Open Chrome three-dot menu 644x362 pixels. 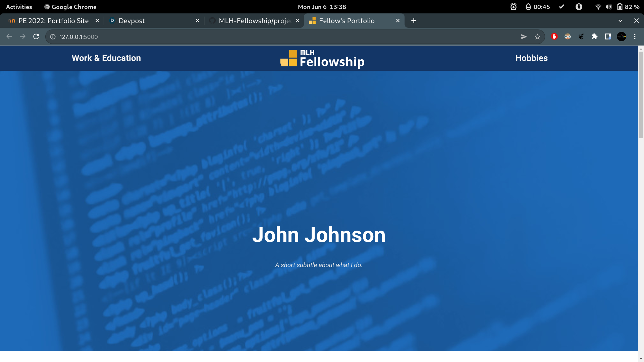click(x=635, y=37)
